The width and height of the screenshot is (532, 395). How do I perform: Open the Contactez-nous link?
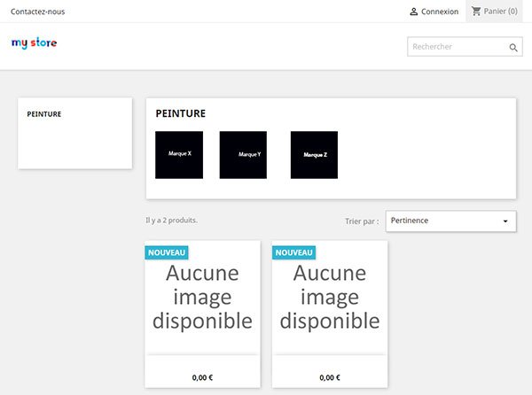[37, 12]
